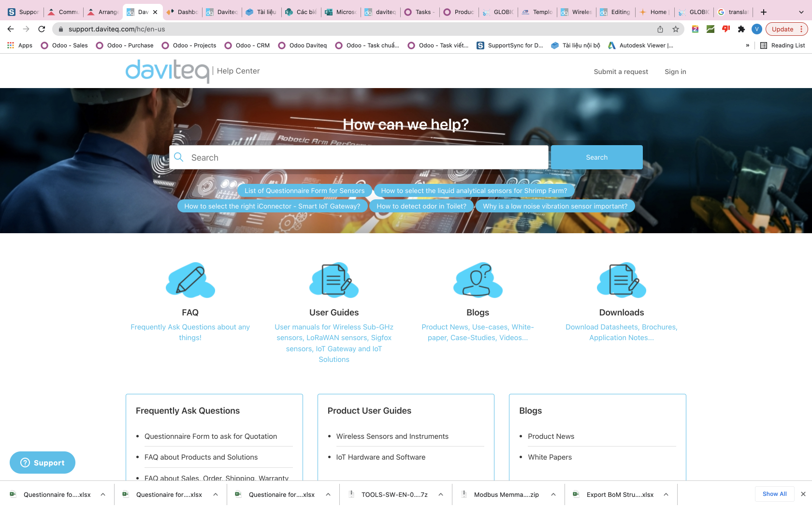Reload the page with refresh icon

click(x=42, y=29)
